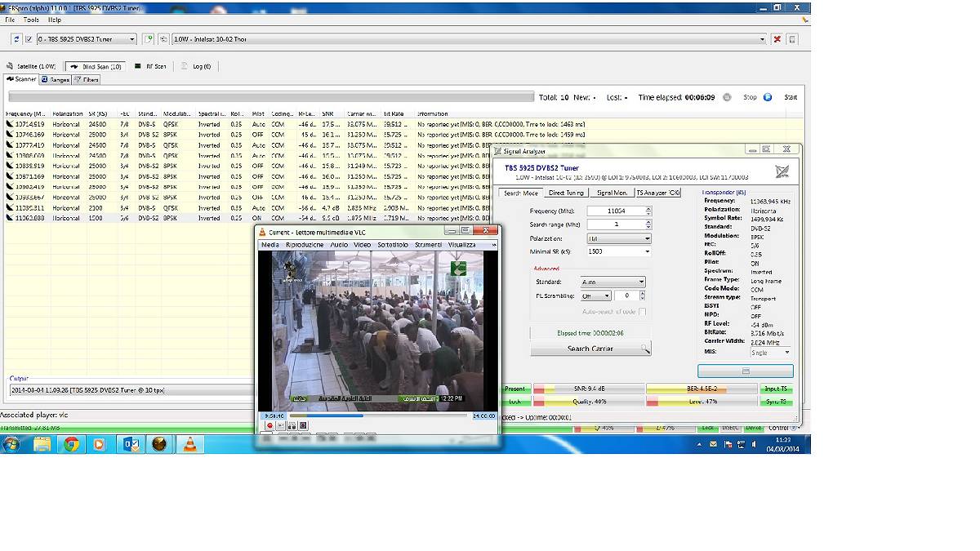
Task: Click the refresh devices icon beside tuner dropdown
Action: click(x=16, y=39)
